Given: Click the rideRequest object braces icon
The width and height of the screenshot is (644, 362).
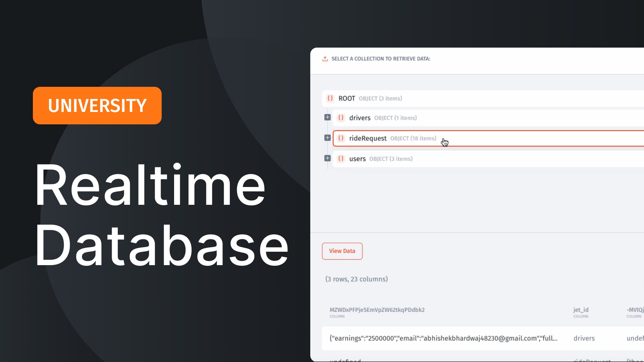Looking at the screenshot, I should point(341,138).
